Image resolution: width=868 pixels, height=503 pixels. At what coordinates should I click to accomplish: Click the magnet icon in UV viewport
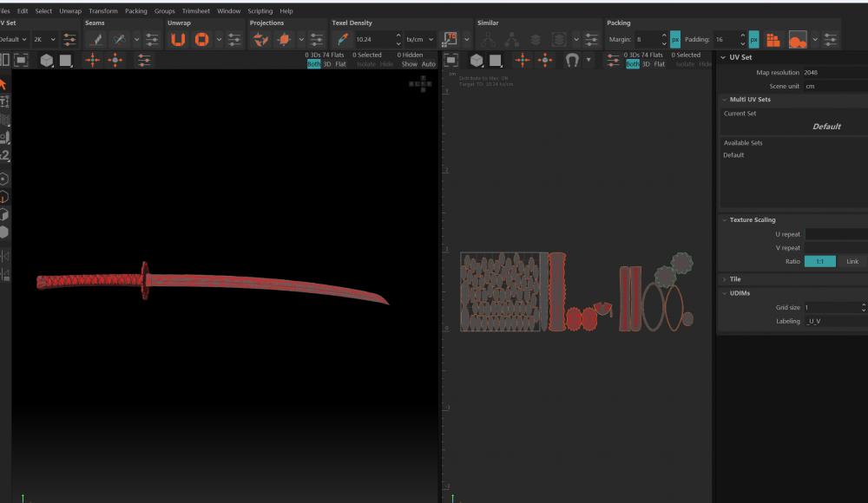(x=571, y=60)
